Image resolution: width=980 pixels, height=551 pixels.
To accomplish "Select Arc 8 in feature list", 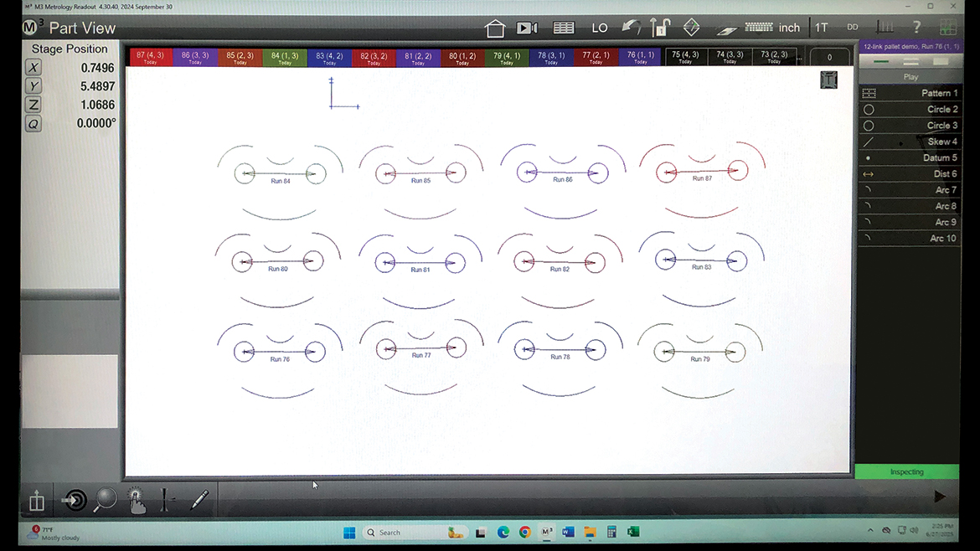I will tap(910, 206).
